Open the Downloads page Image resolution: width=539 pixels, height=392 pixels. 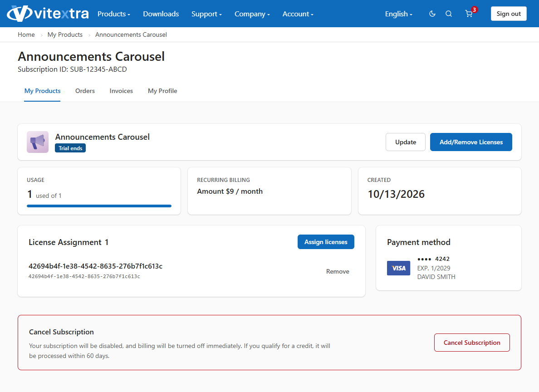[x=161, y=14]
